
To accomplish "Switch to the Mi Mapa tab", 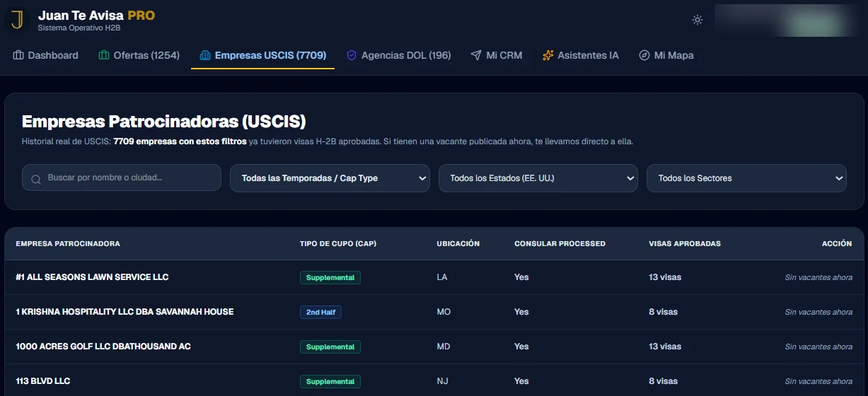I will 666,55.
